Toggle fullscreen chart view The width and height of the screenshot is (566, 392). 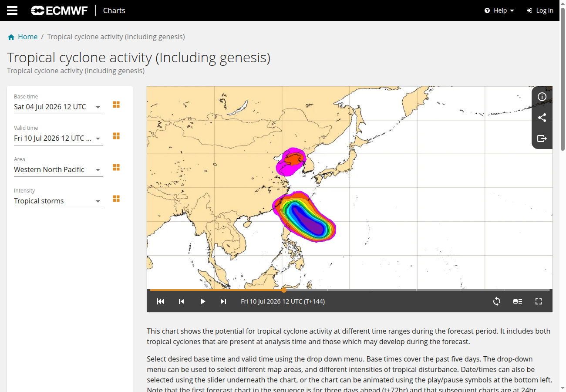tap(539, 301)
